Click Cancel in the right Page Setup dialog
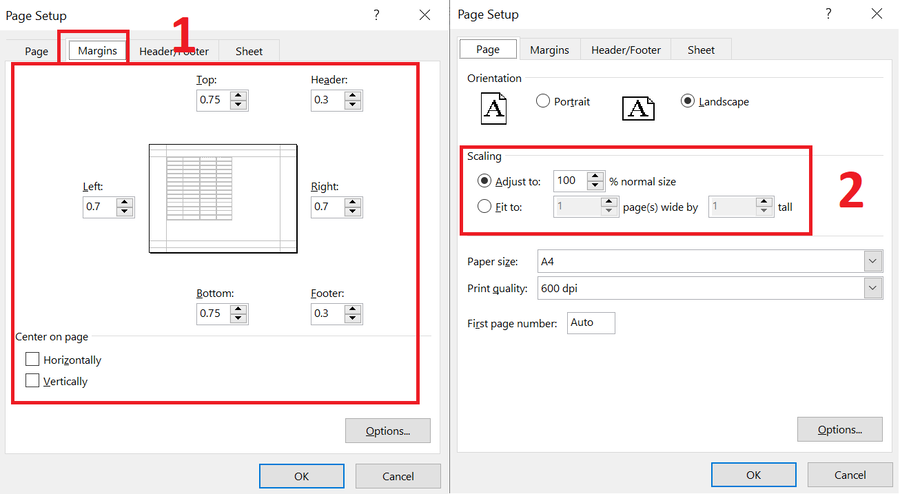This screenshot has height=494, width=900. [850, 474]
